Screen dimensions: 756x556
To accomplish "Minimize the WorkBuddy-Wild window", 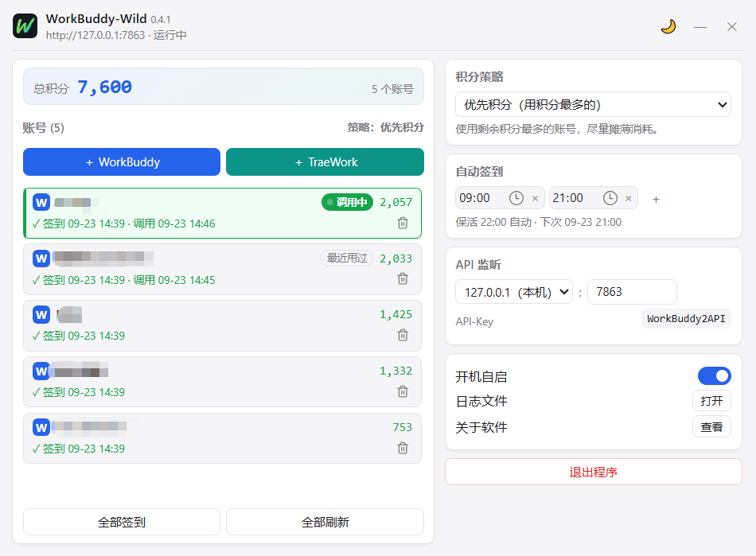I will tap(700, 27).
